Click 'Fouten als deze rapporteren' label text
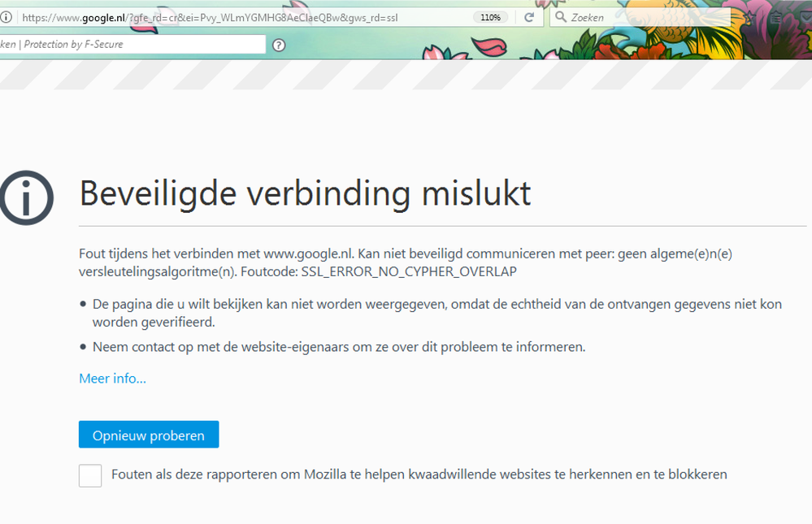Screen dimensions: 812x524 click(419, 474)
